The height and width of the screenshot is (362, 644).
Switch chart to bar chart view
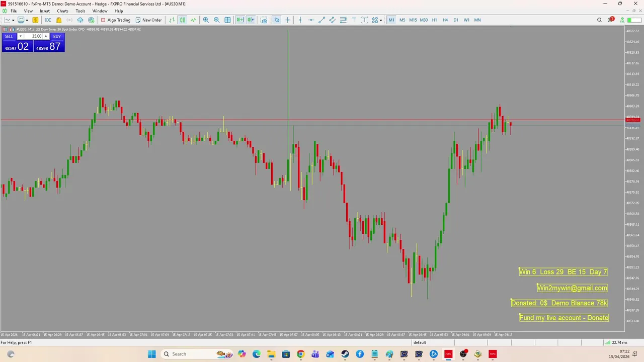tap(172, 20)
